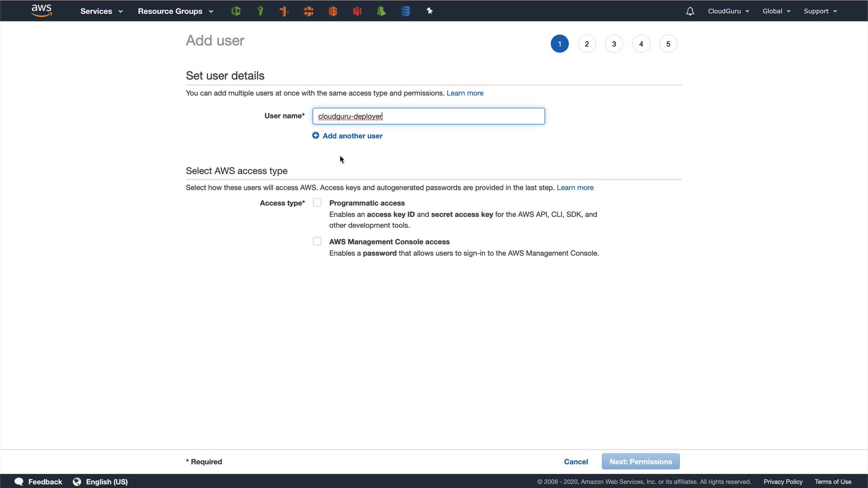
Task: Check AWS Management Console access
Action: pyautogui.click(x=317, y=241)
